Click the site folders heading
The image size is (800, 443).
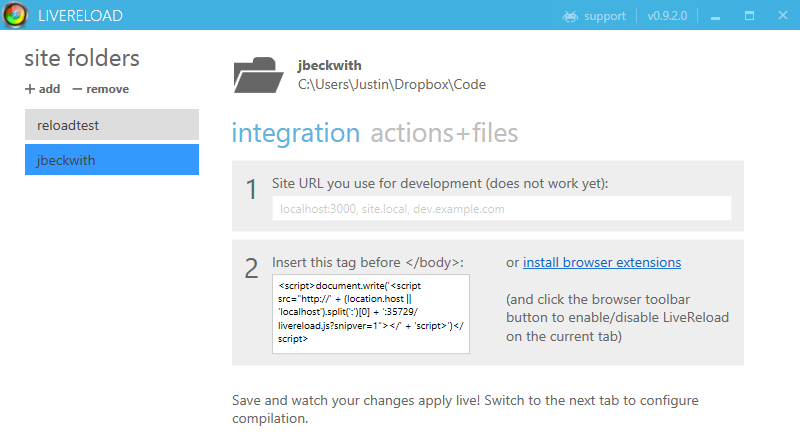tap(82, 58)
